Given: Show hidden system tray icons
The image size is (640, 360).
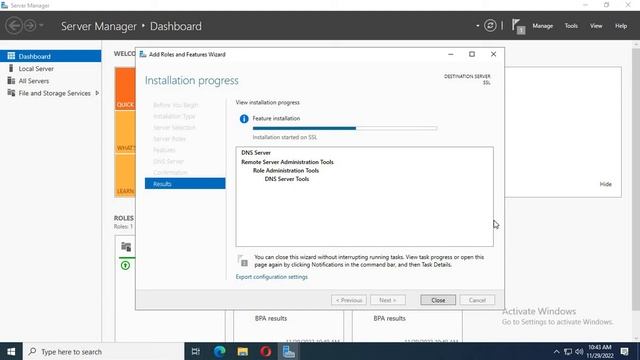Looking at the screenshot, I should (x=556, y=351).
